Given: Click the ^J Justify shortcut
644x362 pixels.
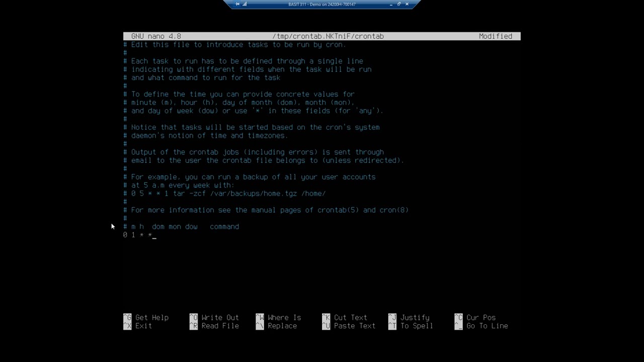Looking at the screenshot, I should 409,318.
